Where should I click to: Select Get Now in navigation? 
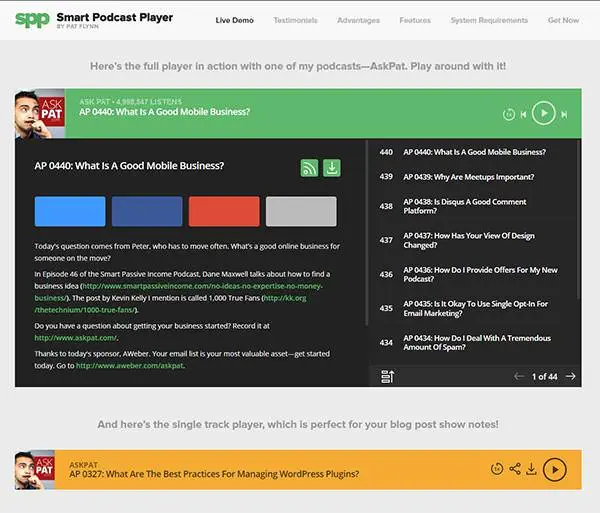pos(563,20)
